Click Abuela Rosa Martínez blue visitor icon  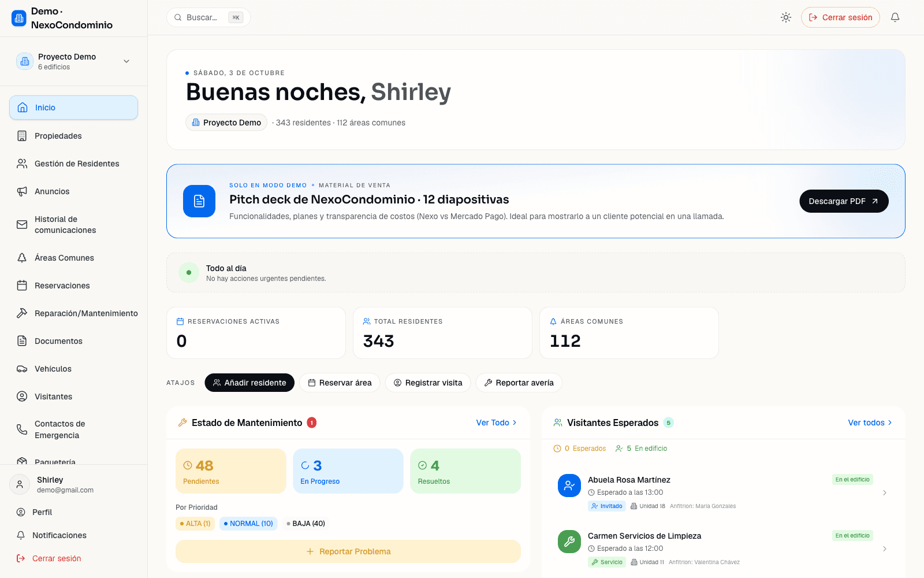pos(569,486)
